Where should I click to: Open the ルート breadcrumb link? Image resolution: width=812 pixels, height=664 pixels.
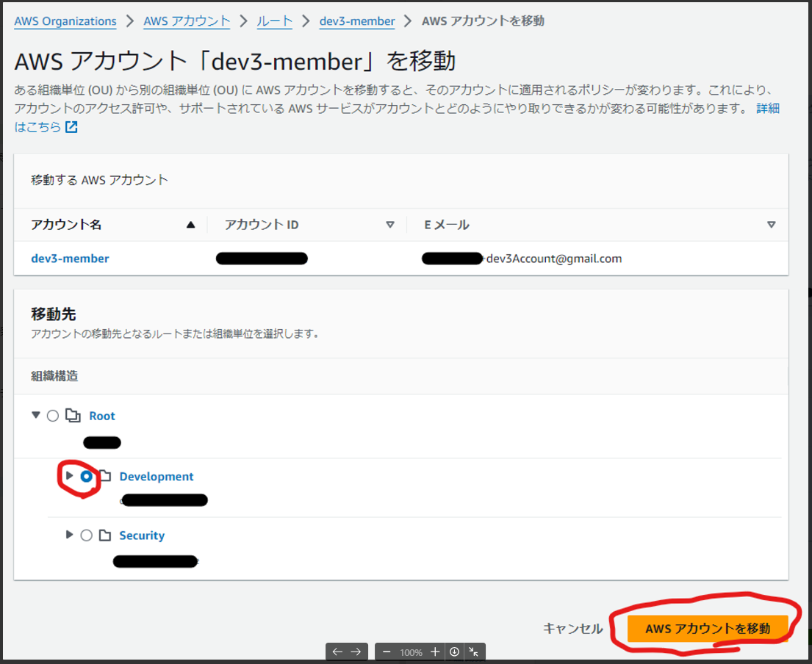click(275, 21)
